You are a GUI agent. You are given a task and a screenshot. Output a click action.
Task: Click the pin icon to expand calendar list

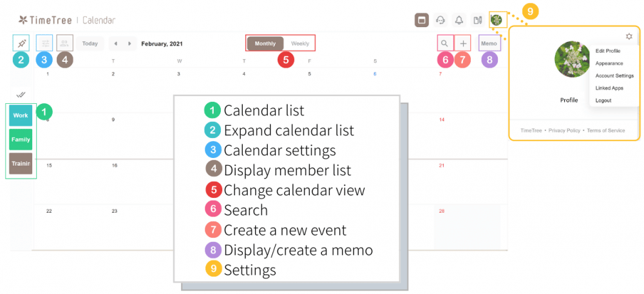(x=21, y=43)
